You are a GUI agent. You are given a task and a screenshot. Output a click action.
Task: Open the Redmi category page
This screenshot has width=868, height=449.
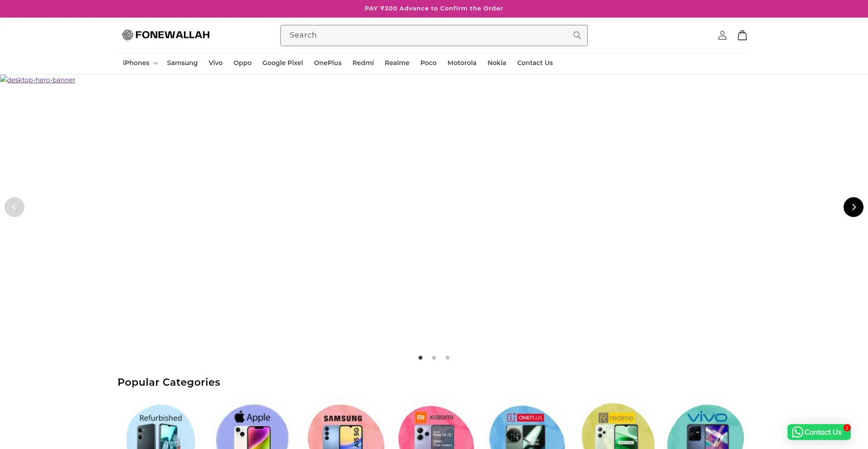coord(363,63)
